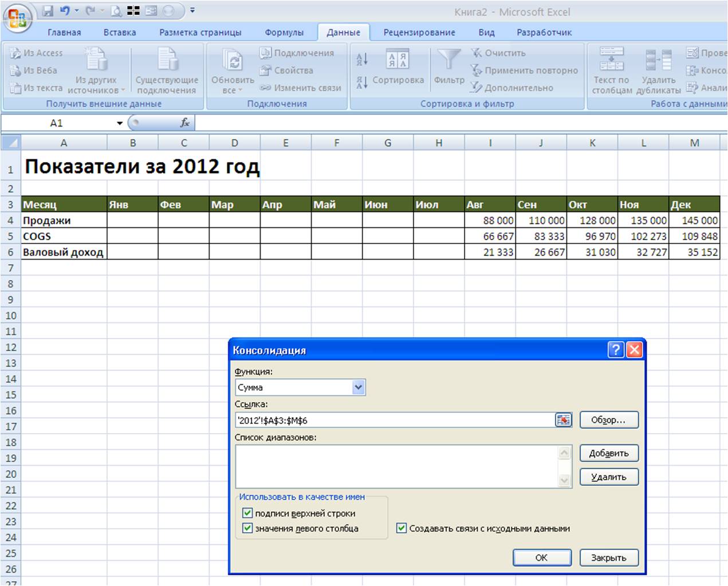The width and height of the screenshot is (728, 586).
Task: Uncheck Создавать связи с исходными данными
Action: point(402,528)
